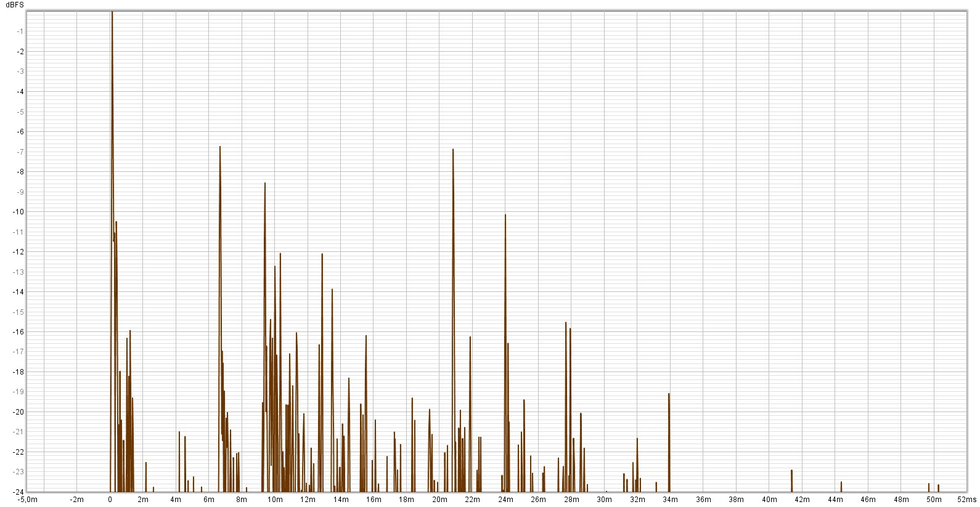This screenshot has height=507, width=980.
Task: Click the tall reflection peak near 21 ms
Action: point(453,320)
